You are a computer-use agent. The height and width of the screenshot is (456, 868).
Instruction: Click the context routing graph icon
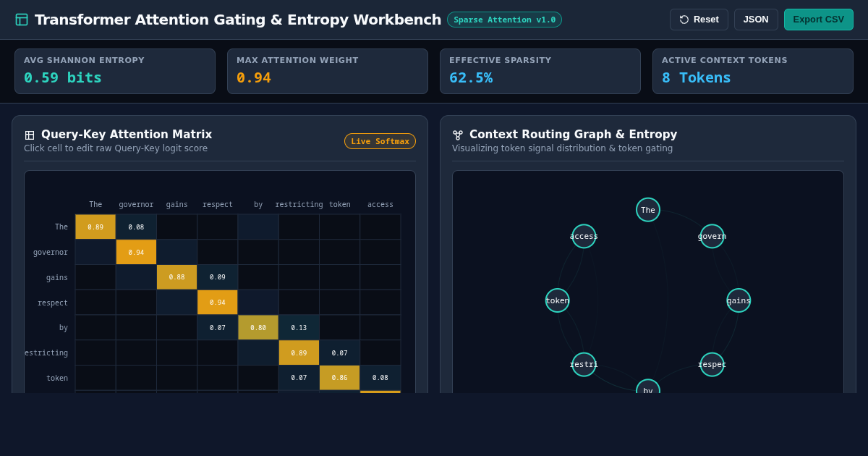[x=458, y=135]
